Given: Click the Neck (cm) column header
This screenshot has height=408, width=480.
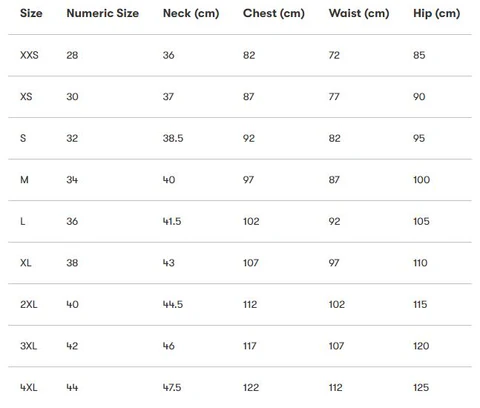Looking at the screenshot, I should click(x=191, y=13).
